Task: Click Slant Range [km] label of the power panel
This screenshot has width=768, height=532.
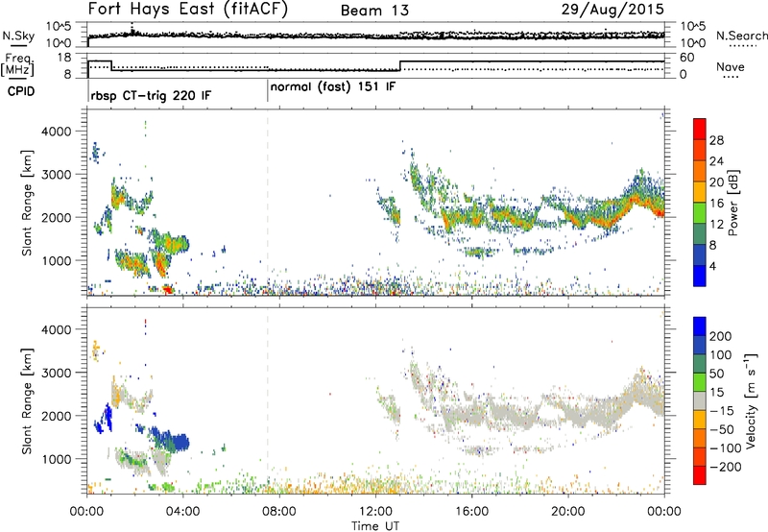Action: point(27,203)
